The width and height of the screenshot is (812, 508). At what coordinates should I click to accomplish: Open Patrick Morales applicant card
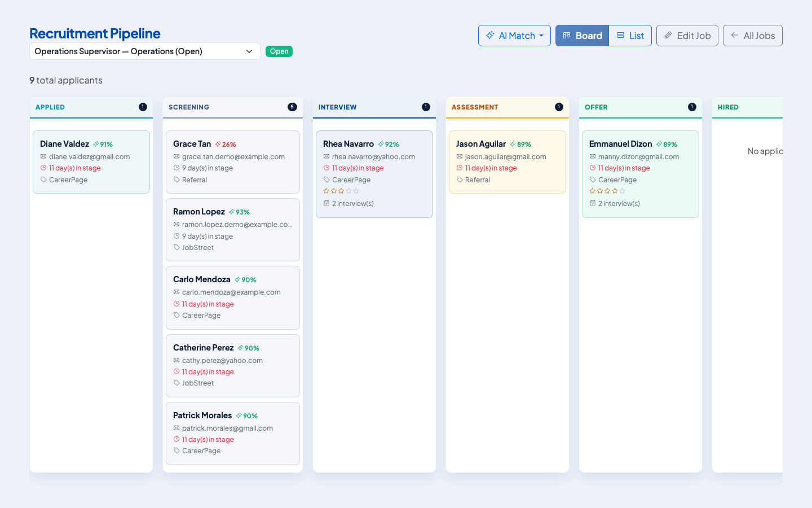(x=233, y=433)
